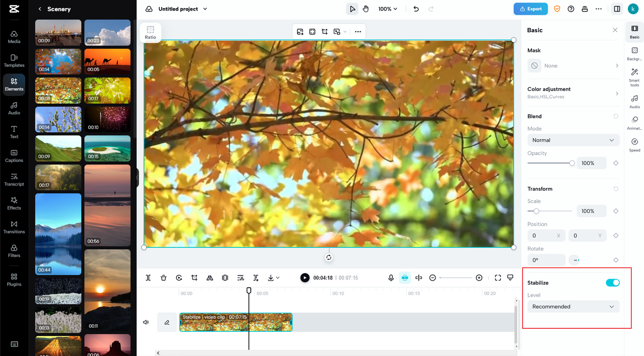Open the more options ellipsis in top bar

point(598,9)
